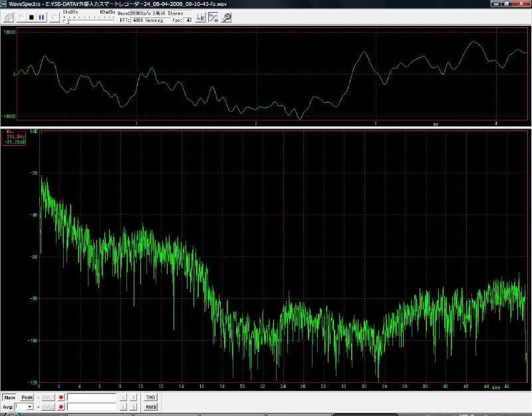Viewport: 532px width, 416px height.
Task: Pause the audio playback
Action: [42, 17]
